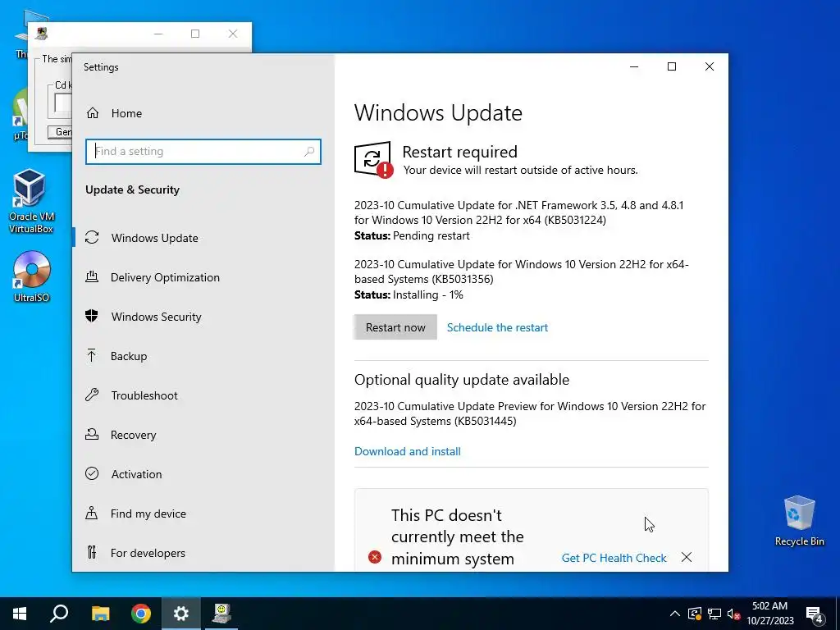The height and width of the screenshot is (630, 840).
Task: Click the search magnifier in settings box
Action: [309, 152]
